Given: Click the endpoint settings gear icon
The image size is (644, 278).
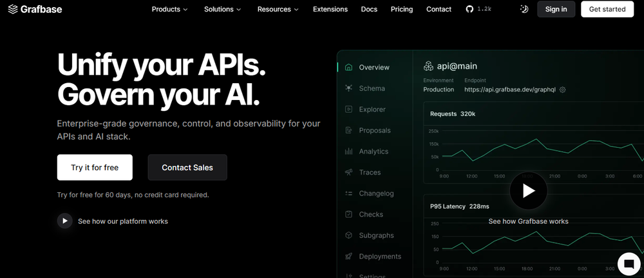Looking at the screenshot, I should click(562, 90).
